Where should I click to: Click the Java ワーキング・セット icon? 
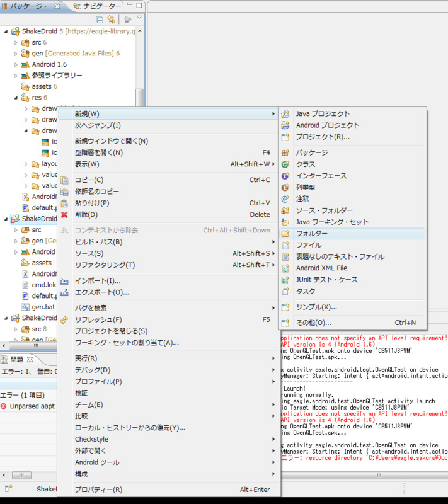click(285, 222)
